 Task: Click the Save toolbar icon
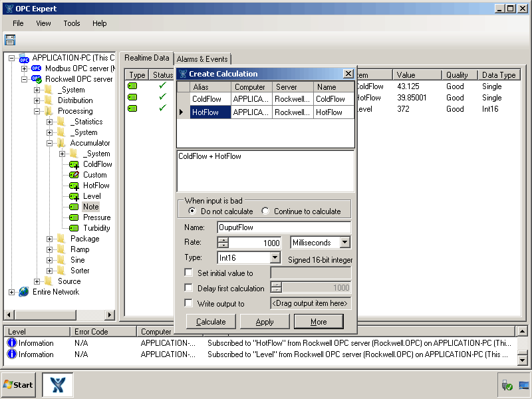[10, 39]
